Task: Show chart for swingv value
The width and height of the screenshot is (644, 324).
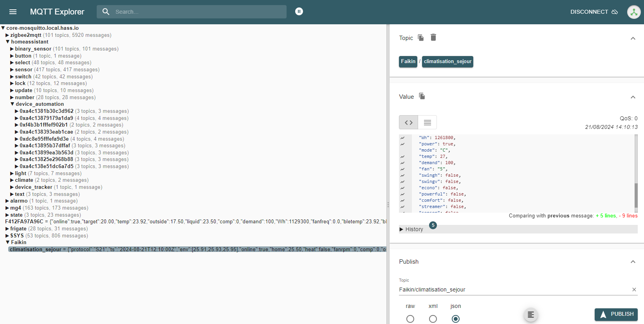Action: [402, 182]
